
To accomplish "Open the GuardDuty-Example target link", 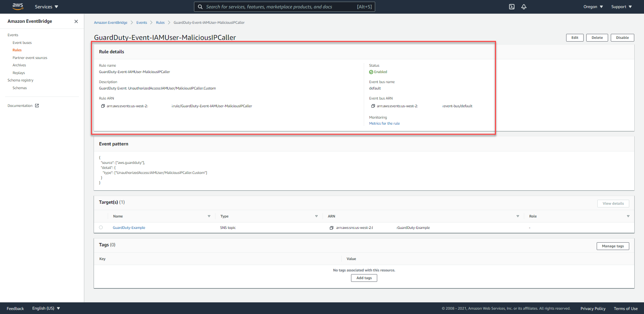I will pyautogui.click(x=129, y=228).
